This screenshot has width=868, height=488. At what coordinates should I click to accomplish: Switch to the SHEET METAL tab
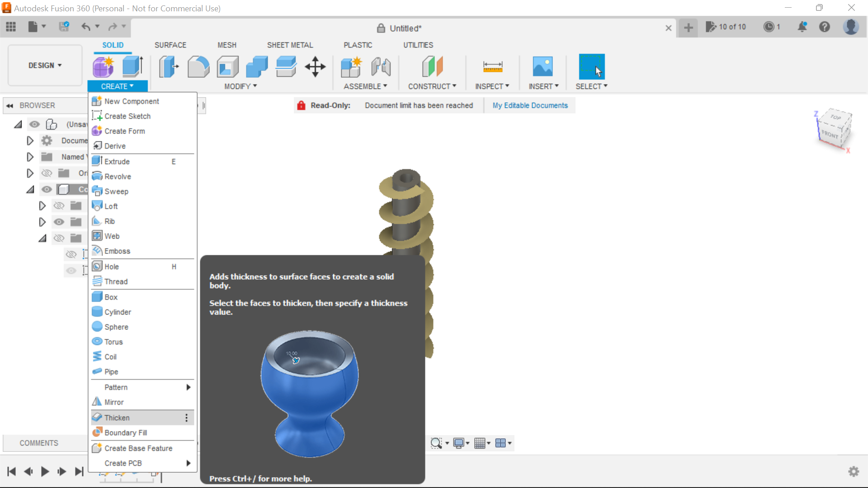click(x=290, y=45)
